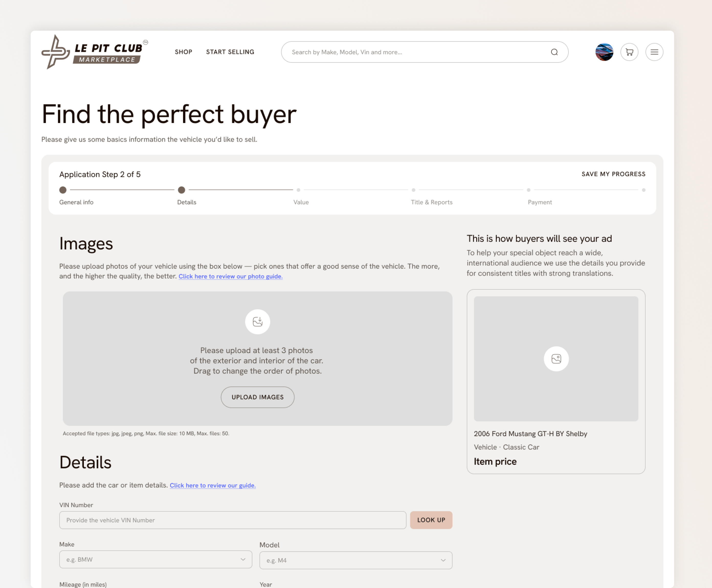Open the hamburger menu
Image resolution: width=712 pixels, height=588 pixels.
pyautogui.click(x=654, y=52)
